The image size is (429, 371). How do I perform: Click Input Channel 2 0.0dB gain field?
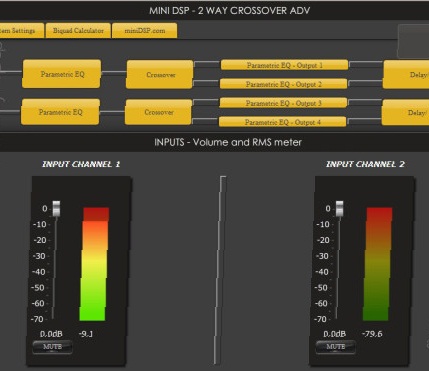[x=334, y=334]
